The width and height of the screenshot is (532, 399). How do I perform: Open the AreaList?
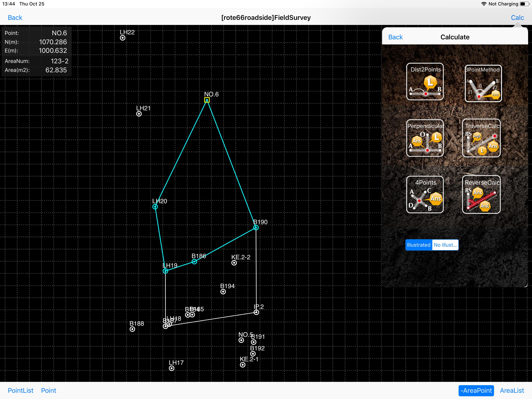512,390
